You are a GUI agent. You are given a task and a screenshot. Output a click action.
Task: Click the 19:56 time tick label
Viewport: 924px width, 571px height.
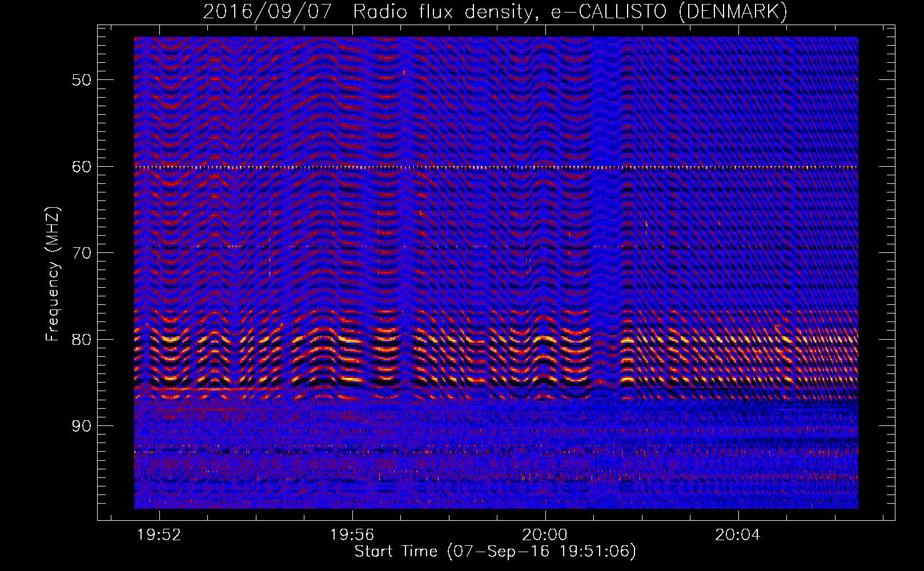[x=352, y=534]
